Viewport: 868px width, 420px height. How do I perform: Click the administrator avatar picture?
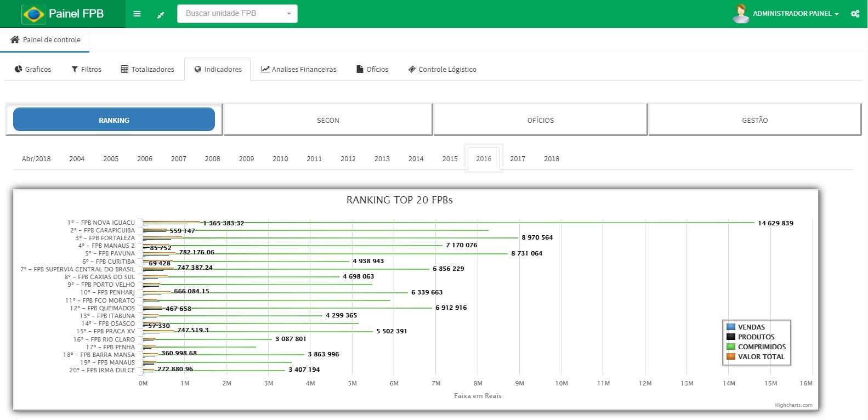741,14
